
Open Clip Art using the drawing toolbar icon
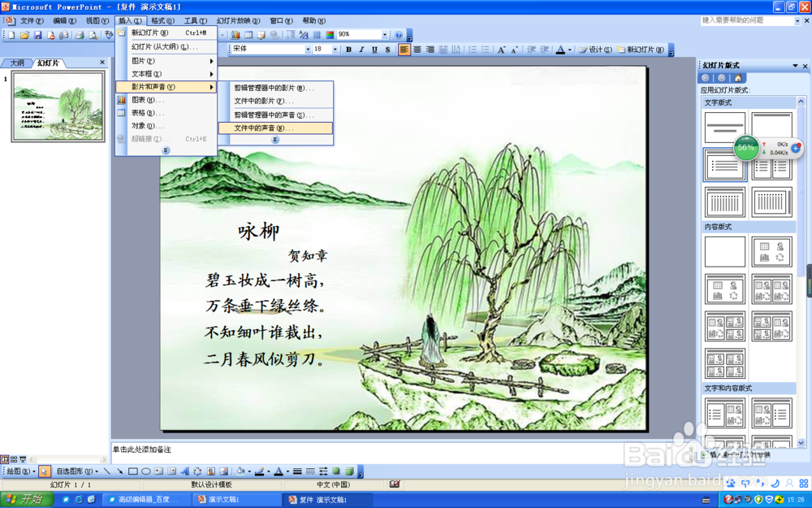[211, 471]
